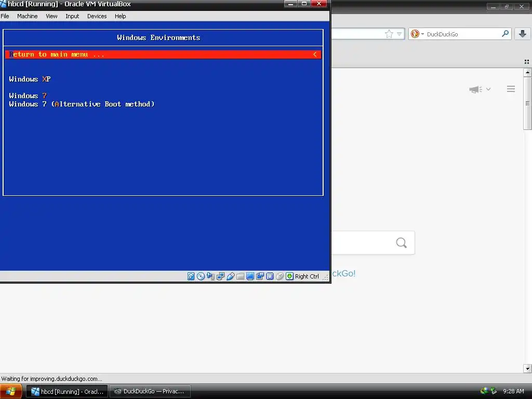Open the DuckDuckGo page hamburger menu
532x399 pixels.
[511, 89]
